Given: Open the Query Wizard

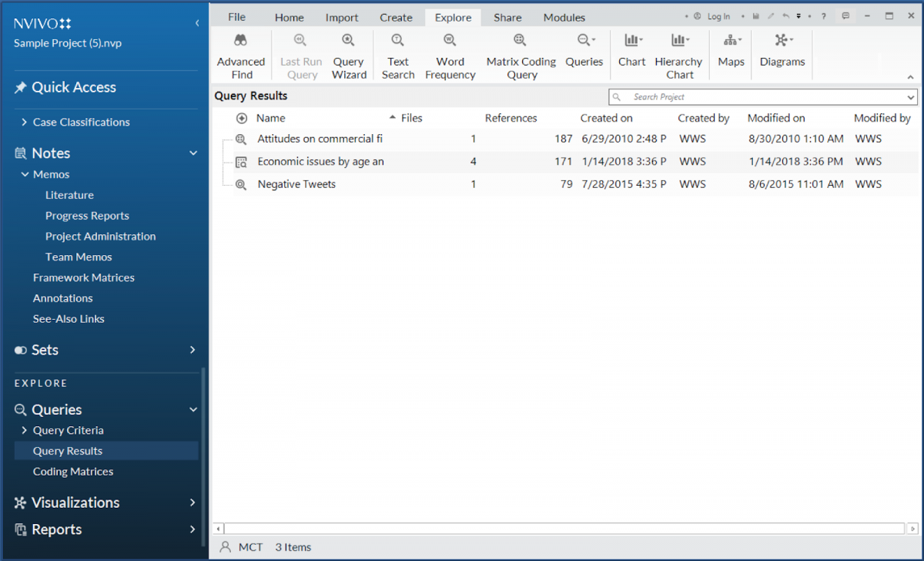Looking at the screenshot, I should [349, 54].
